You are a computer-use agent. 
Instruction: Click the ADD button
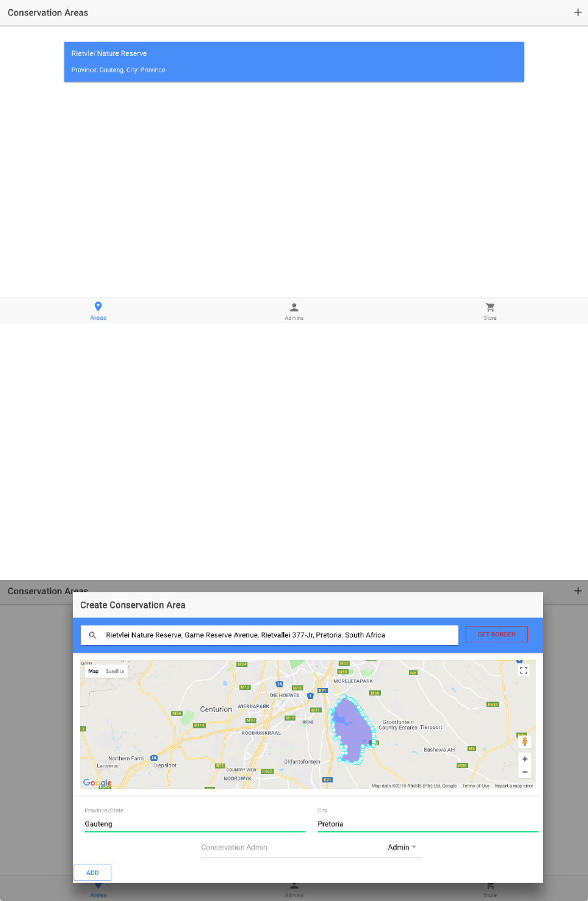92,872
